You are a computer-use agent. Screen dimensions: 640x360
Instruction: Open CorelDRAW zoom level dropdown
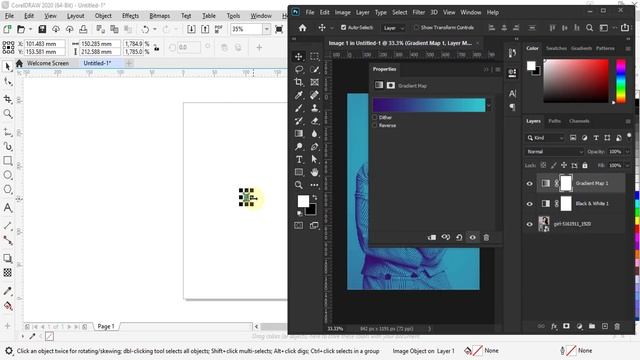pos(267,29)
